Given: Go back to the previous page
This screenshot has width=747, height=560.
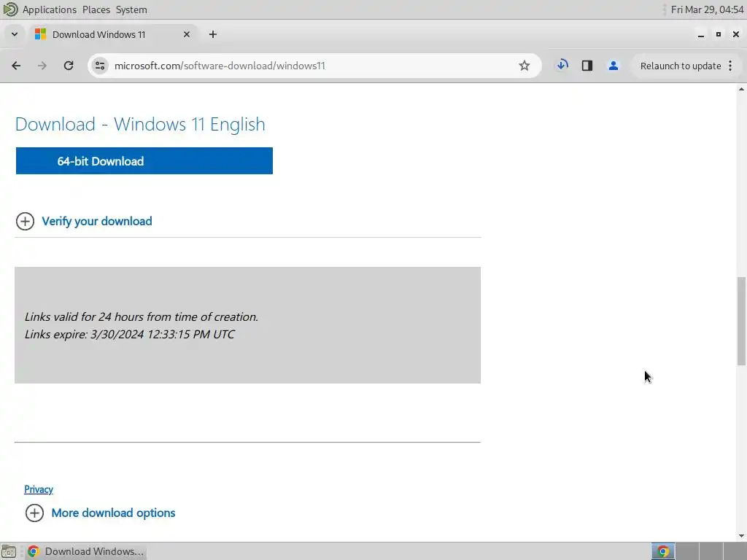Looking at the screenshot, I should 16,66.
